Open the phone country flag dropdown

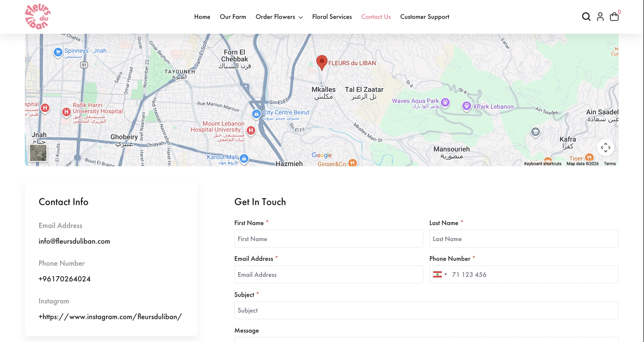[x=440, y=275]
